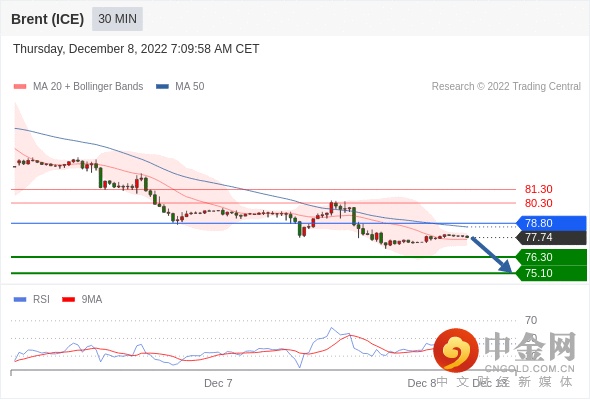The height and width of the screenshot is (400, 590).
Task: Click the RSI 70 level label
Action: [531, 321]
